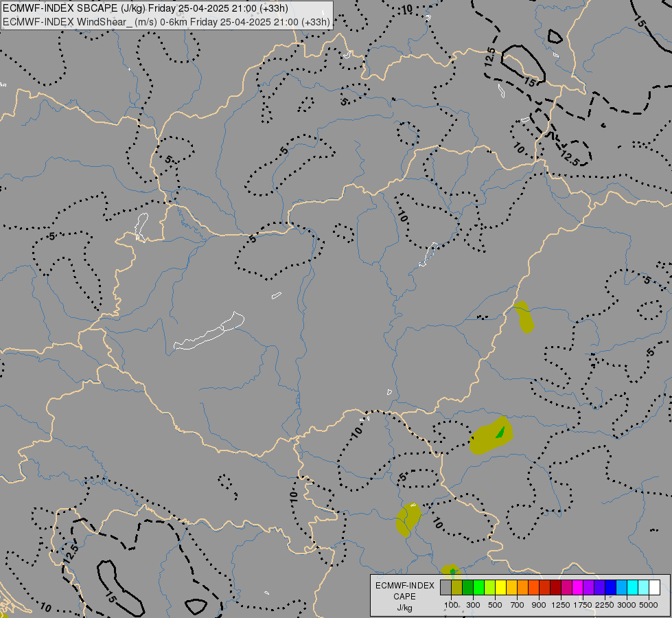Screen dimensions: 672x618
Task: Choose the brick red swatch after the 900 tick
Action: click(x=545, y=588)
